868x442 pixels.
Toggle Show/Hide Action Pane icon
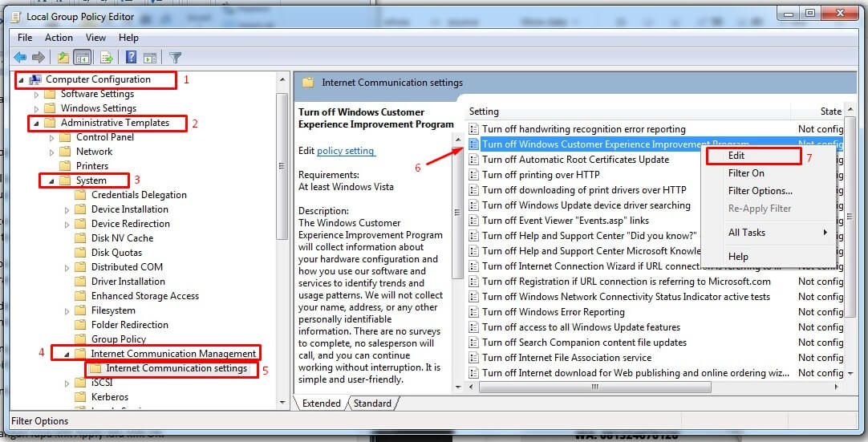149,57
